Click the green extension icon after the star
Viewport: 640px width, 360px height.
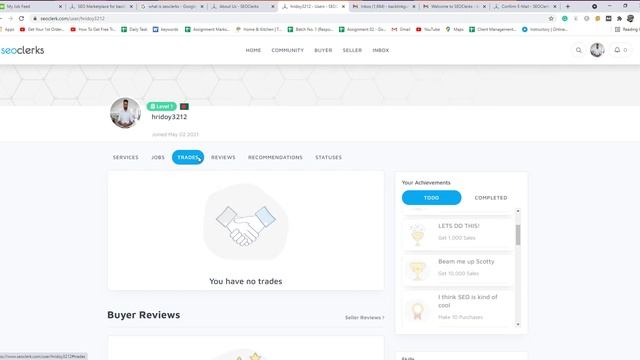(x=564, y=18)
